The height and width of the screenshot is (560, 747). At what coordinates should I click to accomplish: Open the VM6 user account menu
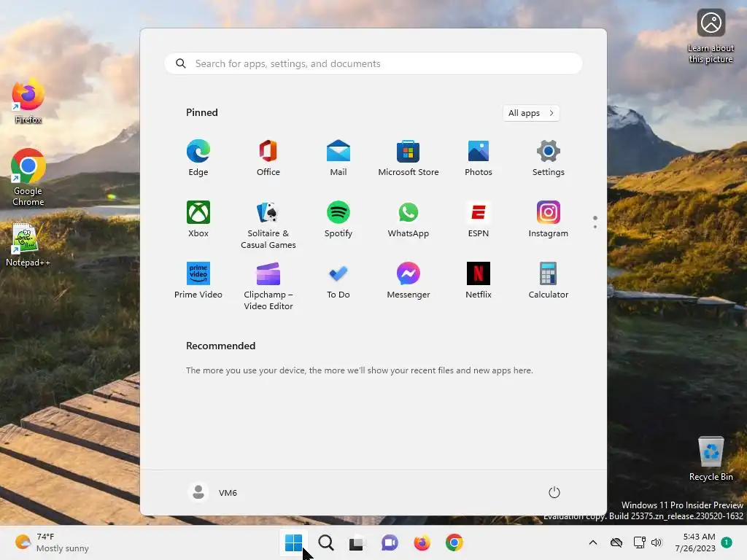pyautogui.click(x=212, y=492)
